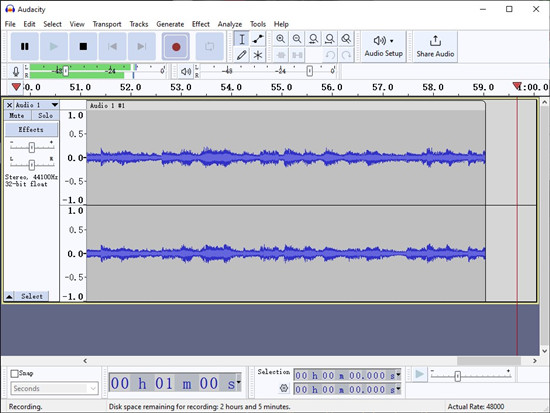Skip to end of project
Screen dimensions: 550x413
[141, 46]
